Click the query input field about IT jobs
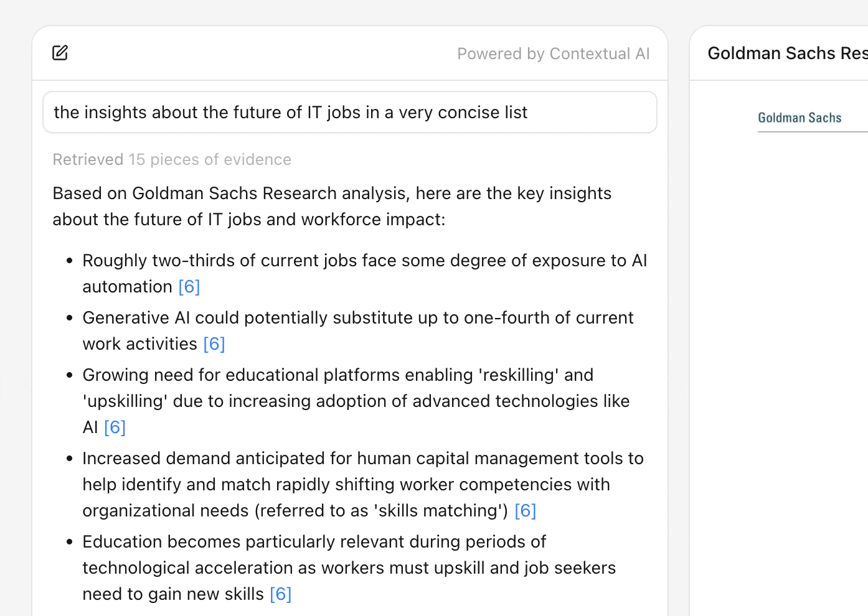 pyautogui.click(x=349, y=113)
